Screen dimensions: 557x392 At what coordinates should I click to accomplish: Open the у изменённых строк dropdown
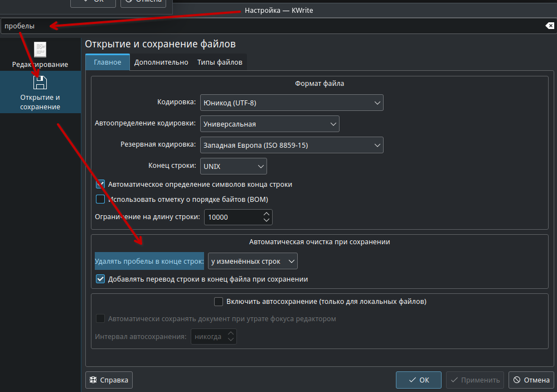tap(253, 261)
